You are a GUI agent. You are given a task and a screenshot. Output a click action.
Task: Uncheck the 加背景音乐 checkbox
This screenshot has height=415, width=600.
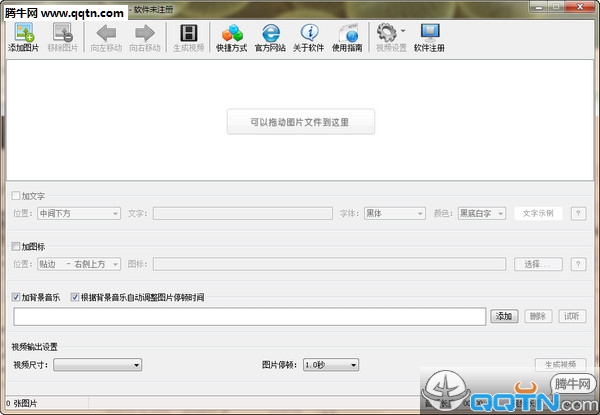16,297
